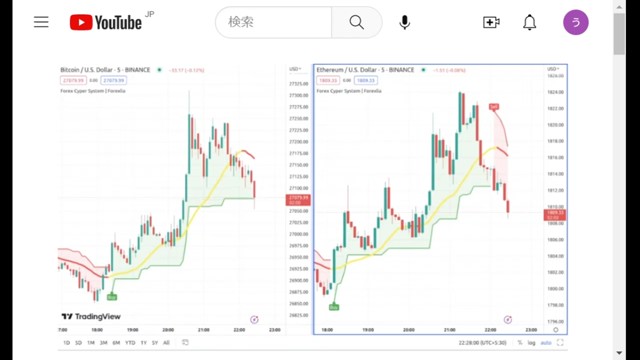Go to the YouTube home logo
640x360 pixels.
coord(106,22)
